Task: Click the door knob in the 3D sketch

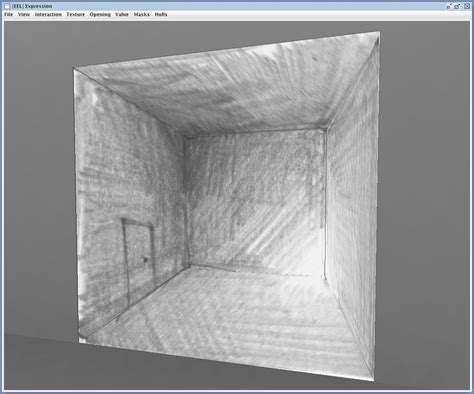Action: 145,260
